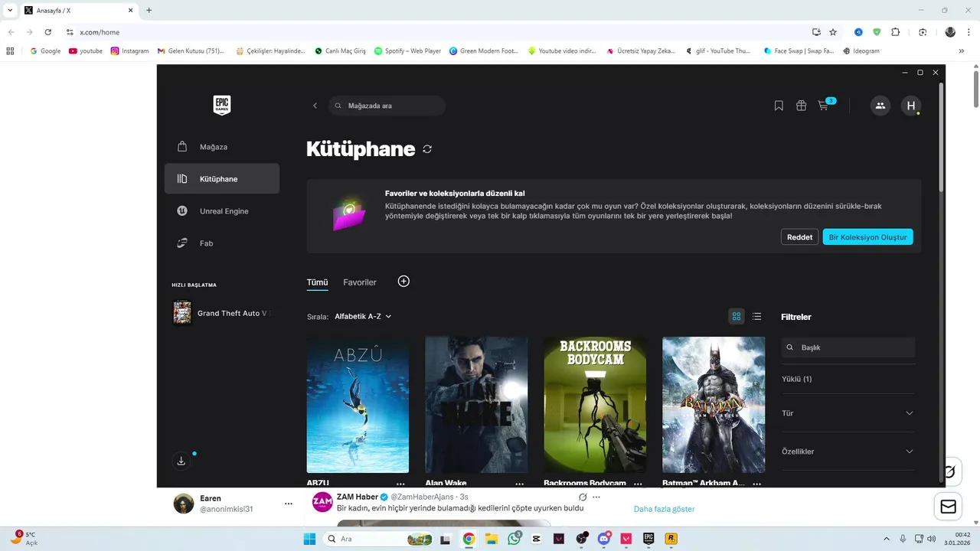Open options menu for Backrooms Bodycam
This screenshot has width=980, height=551.
[x=638, y=484]
